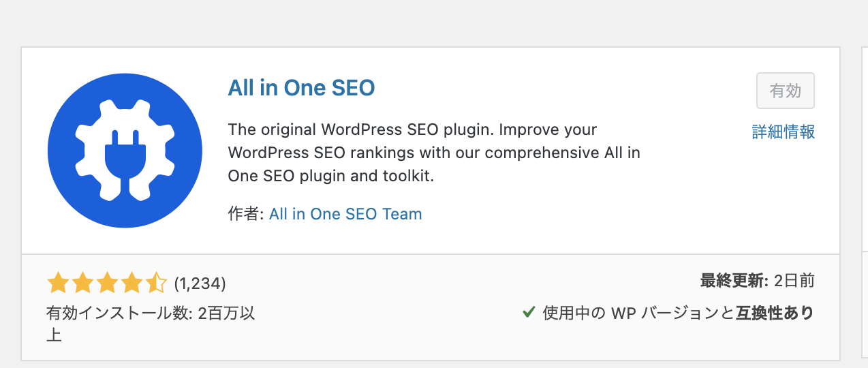Open the 詳細情報 details link

pyautogui.click(x=784, y=132)
